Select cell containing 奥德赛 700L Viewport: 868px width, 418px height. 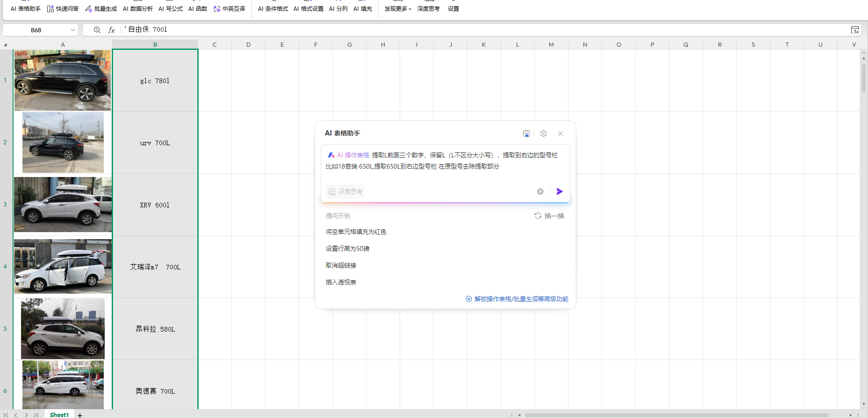coord(155,385)
